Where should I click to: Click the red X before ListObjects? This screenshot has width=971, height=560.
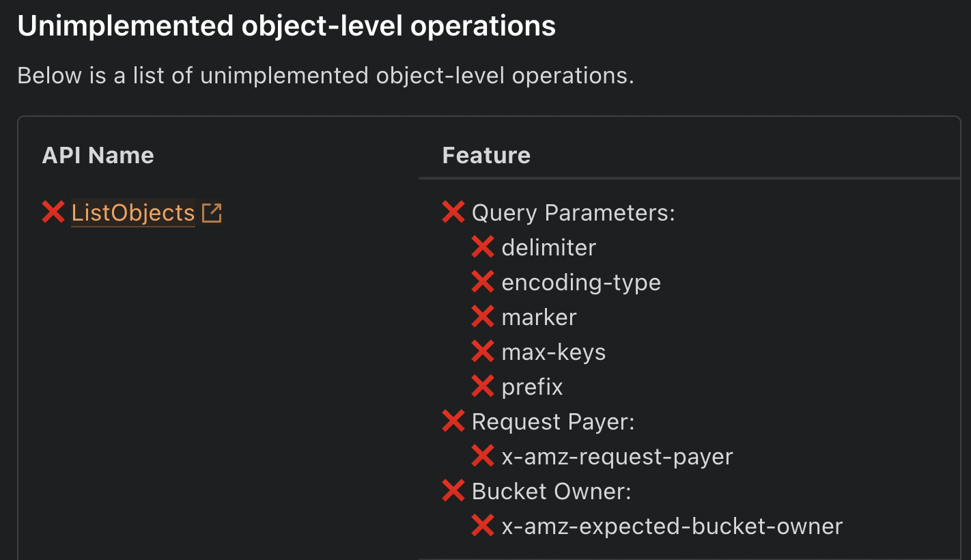tap(53, 212)
